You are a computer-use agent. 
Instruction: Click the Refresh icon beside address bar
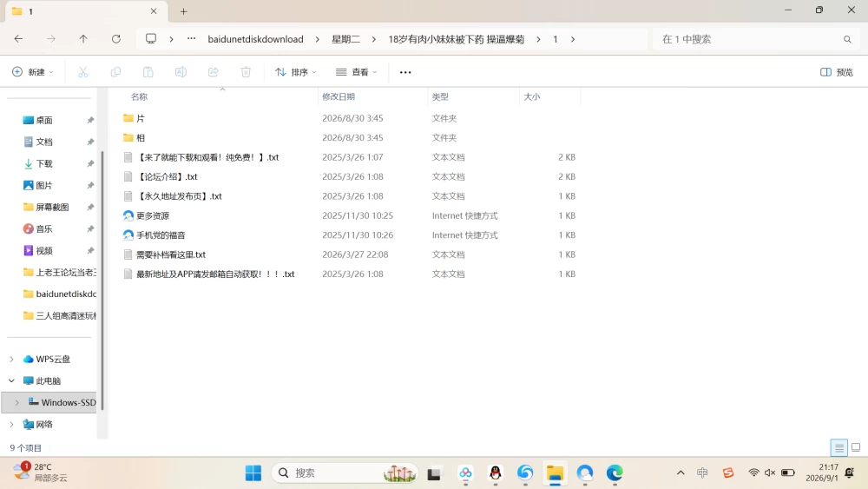pos(115,39)
